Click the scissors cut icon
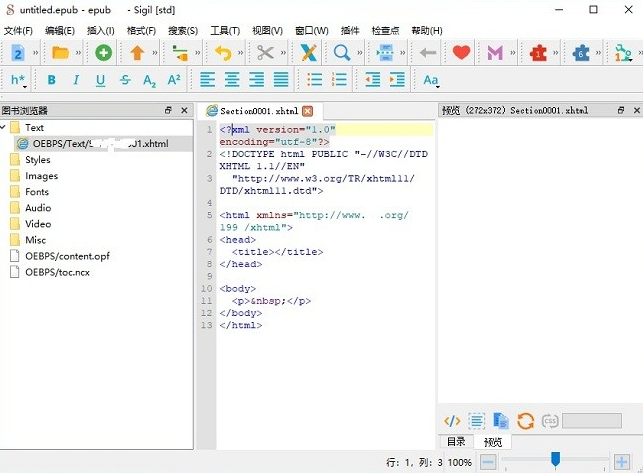643x473 pixels. point(265,53)
